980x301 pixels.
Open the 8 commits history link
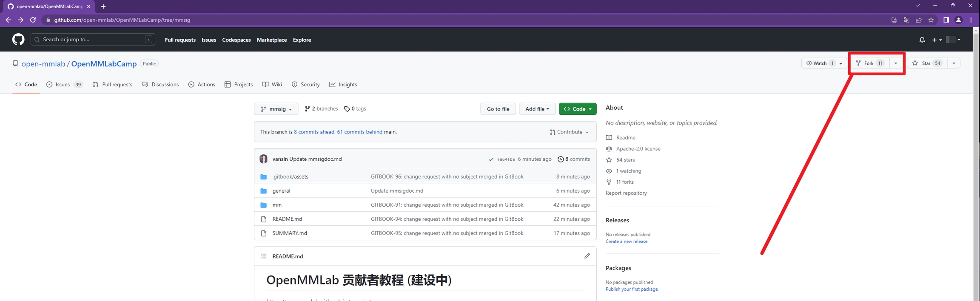pos(574,159)
